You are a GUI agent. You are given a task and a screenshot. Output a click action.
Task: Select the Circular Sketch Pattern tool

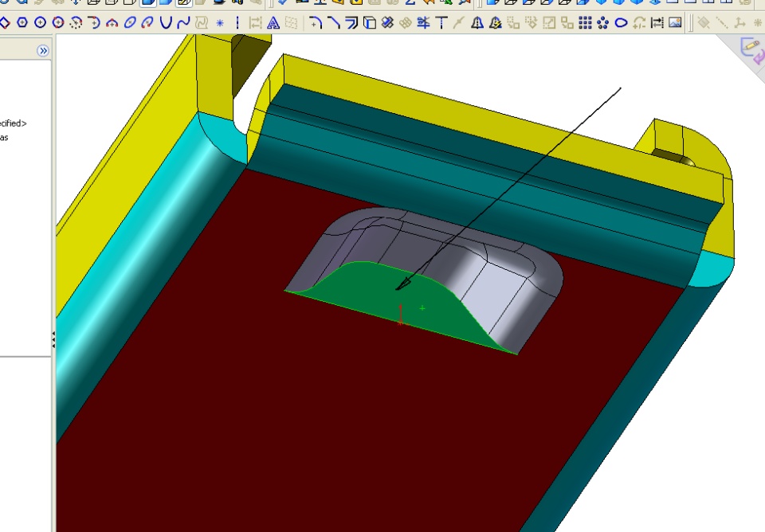(603, 22)
